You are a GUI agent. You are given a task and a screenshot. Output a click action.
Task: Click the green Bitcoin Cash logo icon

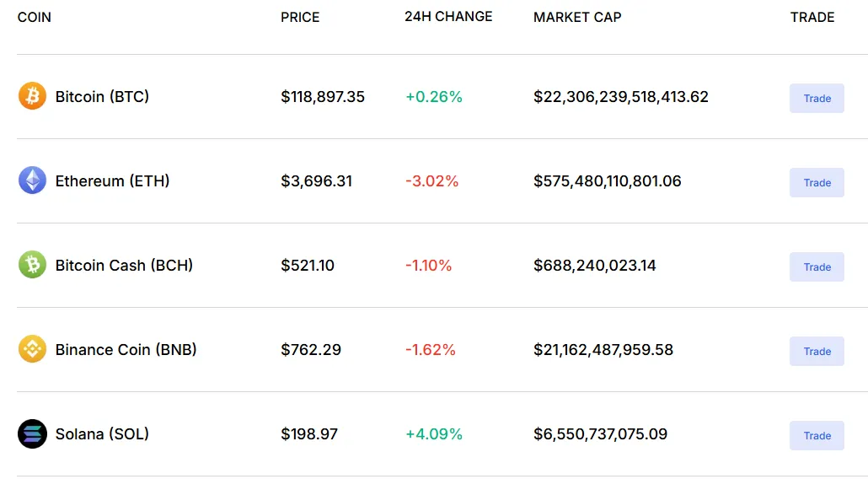point(32,265)
